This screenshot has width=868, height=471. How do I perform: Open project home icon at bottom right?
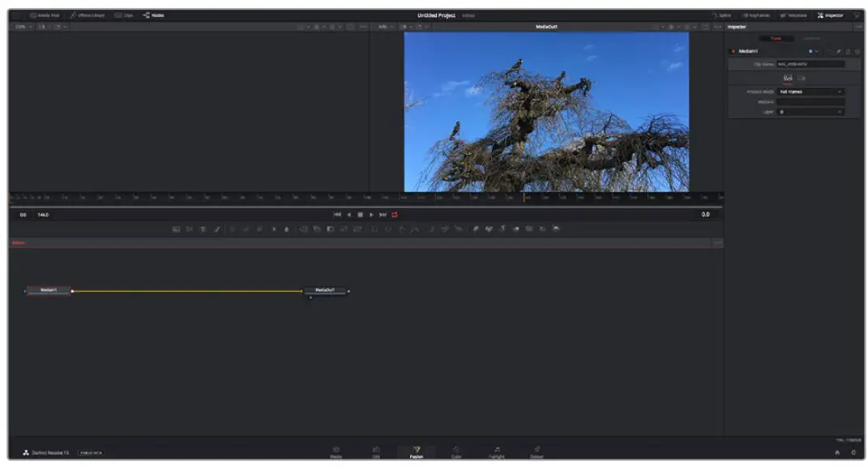tap(836, 452)
